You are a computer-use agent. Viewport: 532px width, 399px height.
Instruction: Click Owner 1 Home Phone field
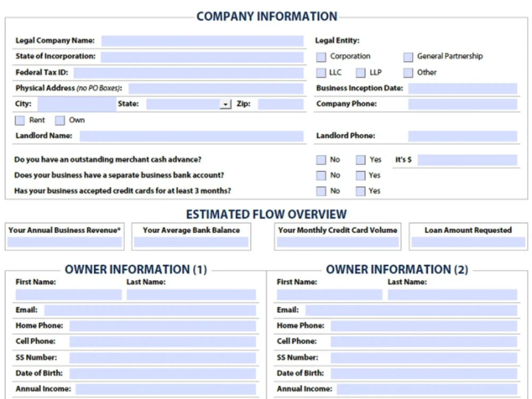click(163, 326)
